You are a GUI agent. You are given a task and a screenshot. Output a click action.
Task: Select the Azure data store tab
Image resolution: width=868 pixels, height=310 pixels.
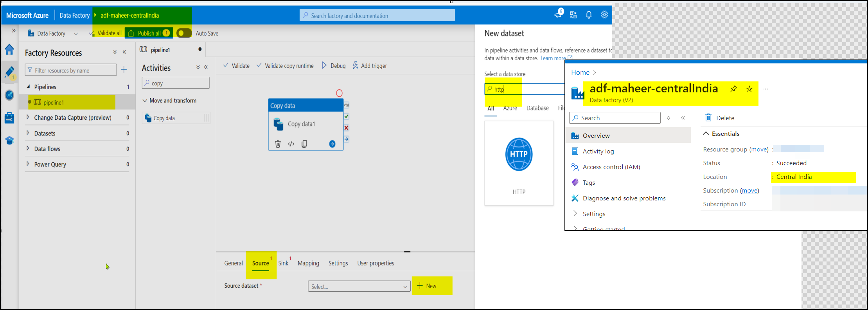[510, 108]
